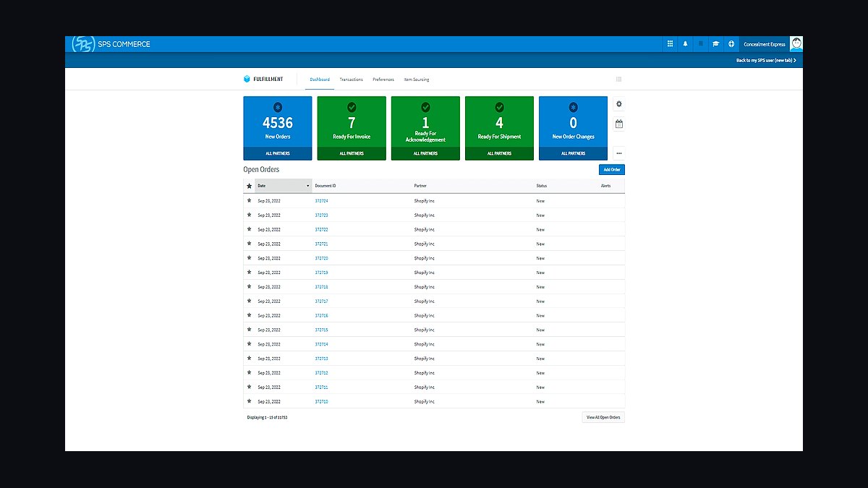Sort by the Partner column header

tap(420, 186)
